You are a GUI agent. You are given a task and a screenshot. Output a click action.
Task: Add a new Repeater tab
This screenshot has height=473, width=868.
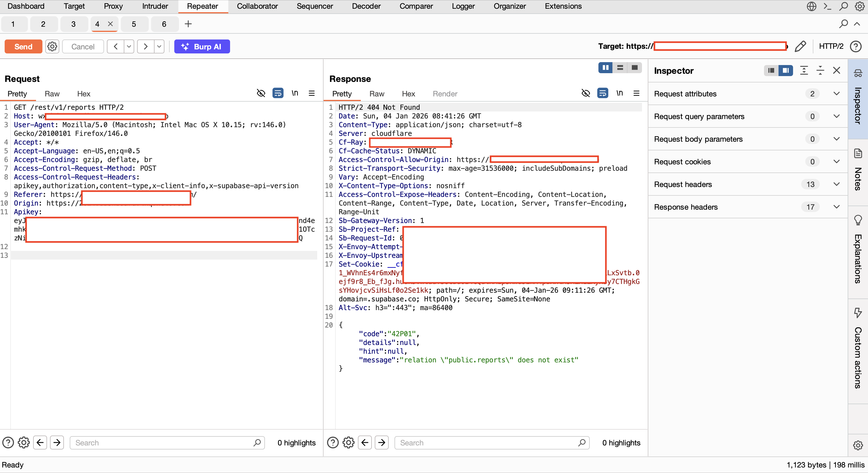pyautogui.click(x=188, y=24)
